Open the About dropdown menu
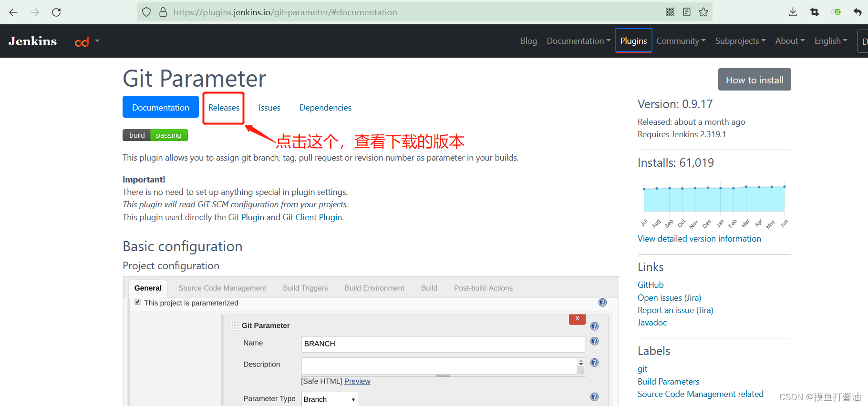The image size is (868, 406). coord(790,41)
